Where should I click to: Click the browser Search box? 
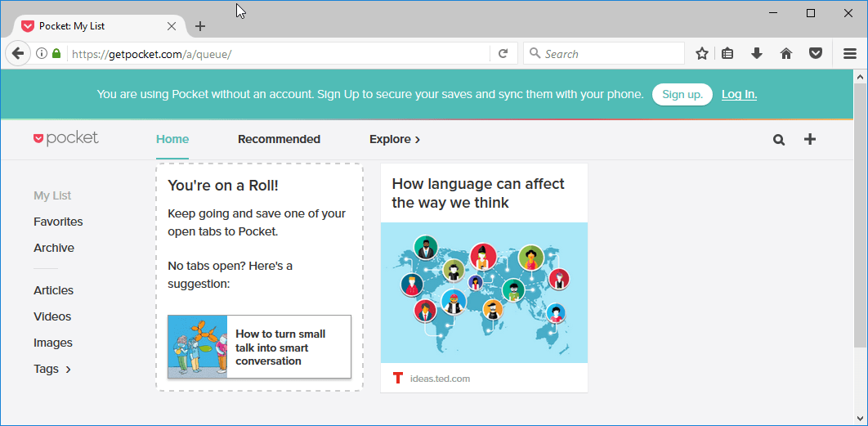point(603,54)
